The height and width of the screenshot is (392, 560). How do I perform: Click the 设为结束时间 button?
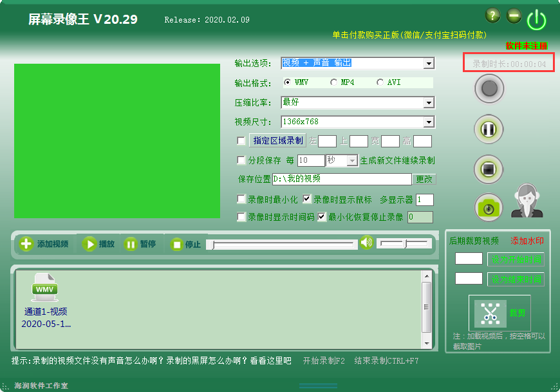point(516,279)
